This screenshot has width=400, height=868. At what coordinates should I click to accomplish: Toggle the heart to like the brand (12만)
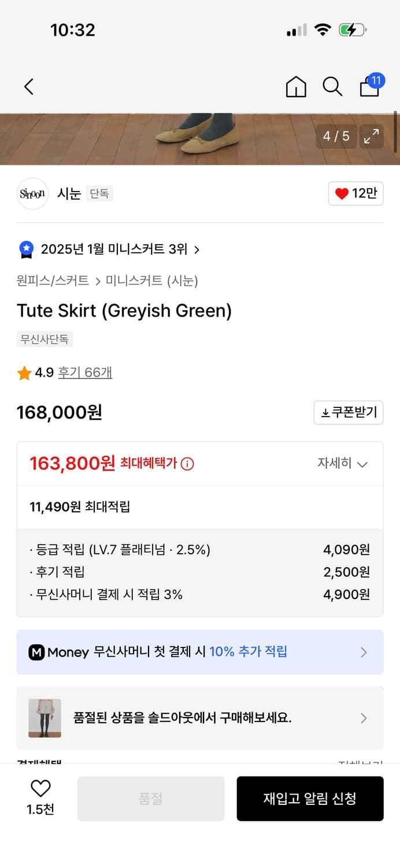pos(355,193)
